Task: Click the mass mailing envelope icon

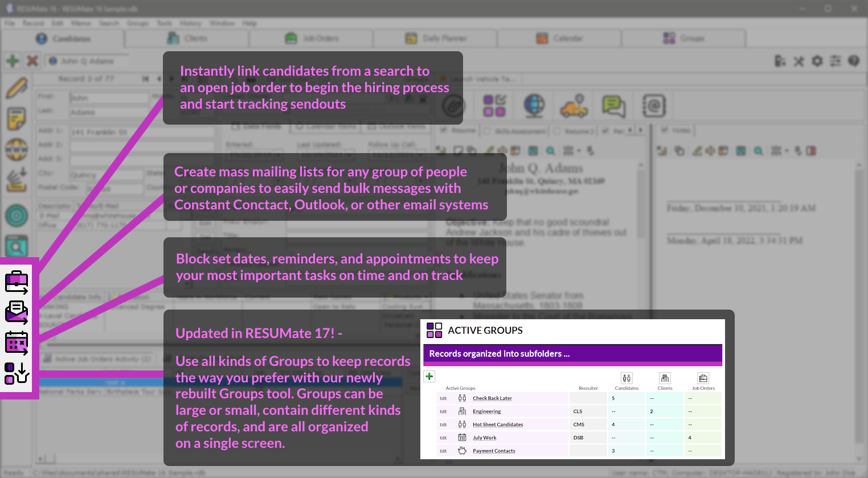Action: [x=17, y=312]
